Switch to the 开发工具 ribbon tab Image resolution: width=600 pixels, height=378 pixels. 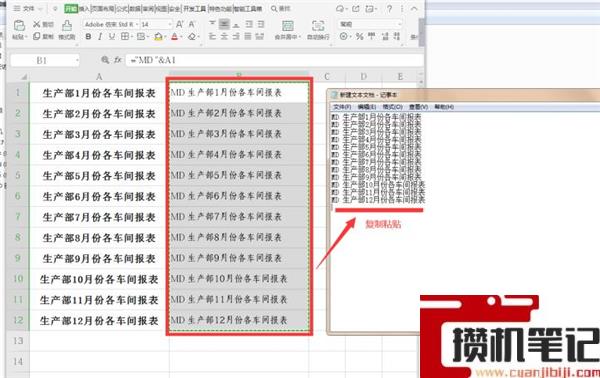tap(194, 8)
